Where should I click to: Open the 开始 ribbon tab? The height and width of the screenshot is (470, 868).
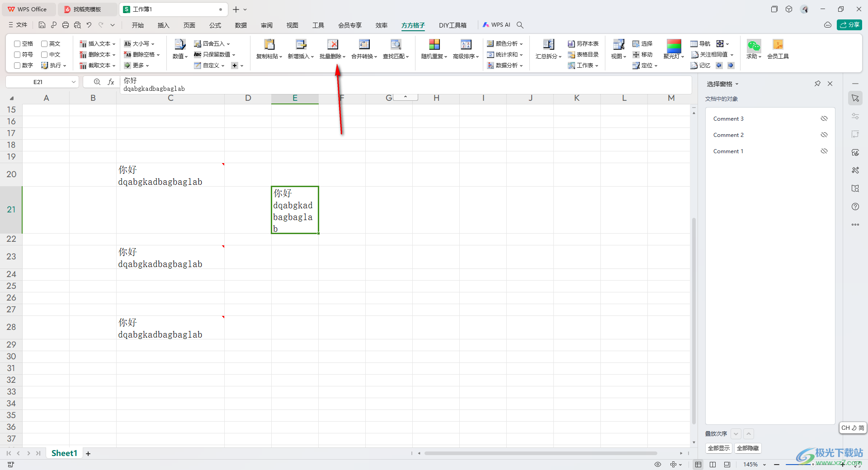click(x=137, y=25)
